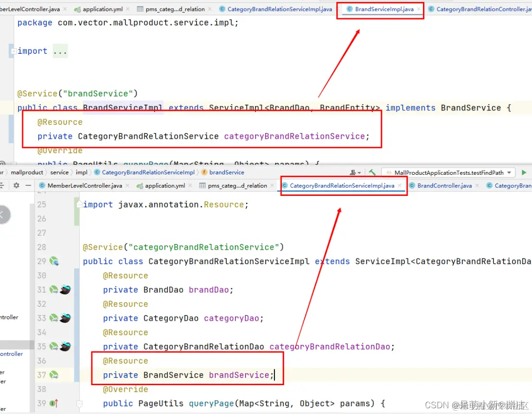Click field icon beside brandService breadcrumb
532x414 pixels.
tap(204, 172)
